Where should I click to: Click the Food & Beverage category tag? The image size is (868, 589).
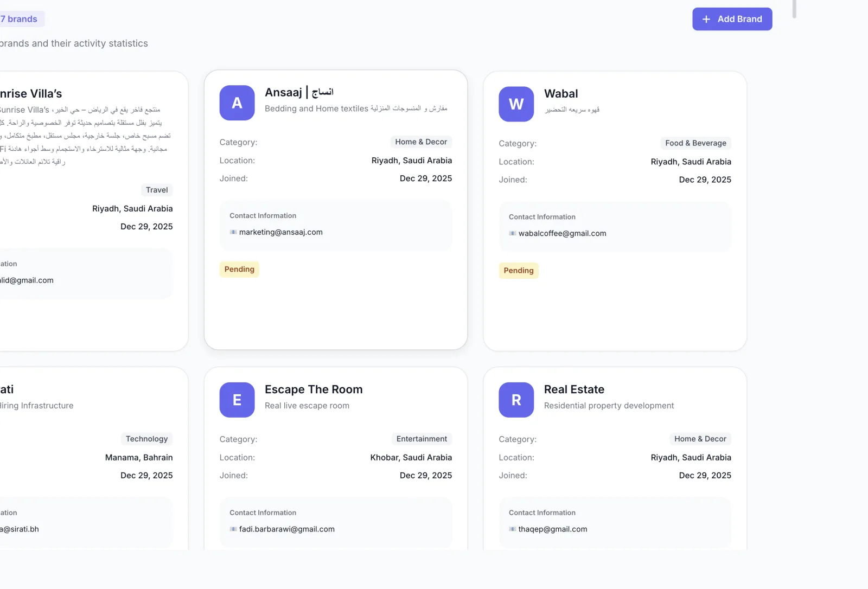point(695,143)
